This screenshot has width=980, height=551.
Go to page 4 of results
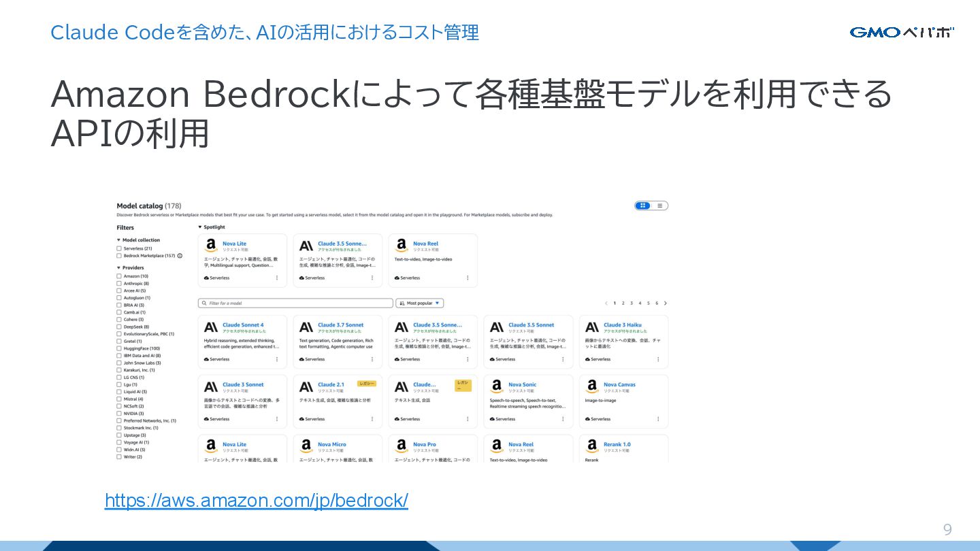click(x=640, y=303)
